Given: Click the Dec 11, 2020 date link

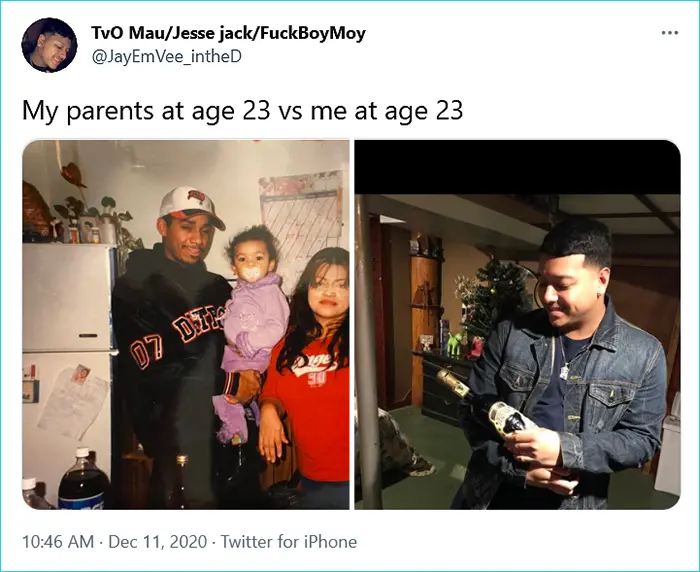Looking at the screenshot, I should tap(158, 542).
